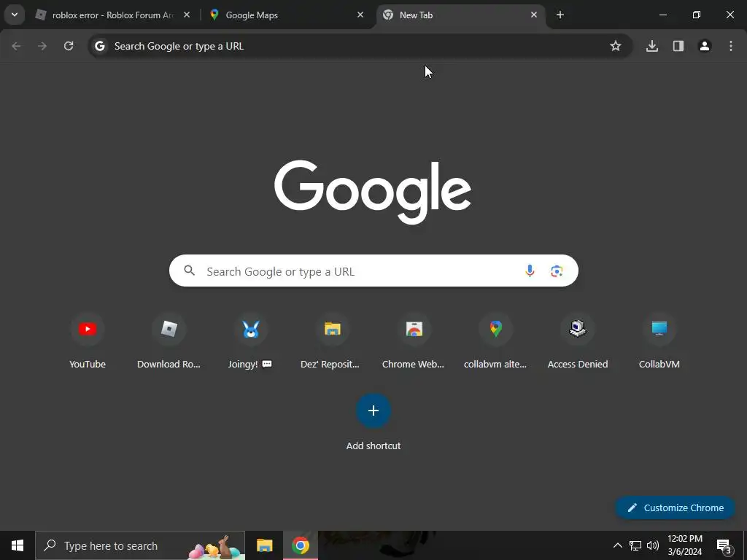Open the Windows Start menu

(x=18, y=545)
